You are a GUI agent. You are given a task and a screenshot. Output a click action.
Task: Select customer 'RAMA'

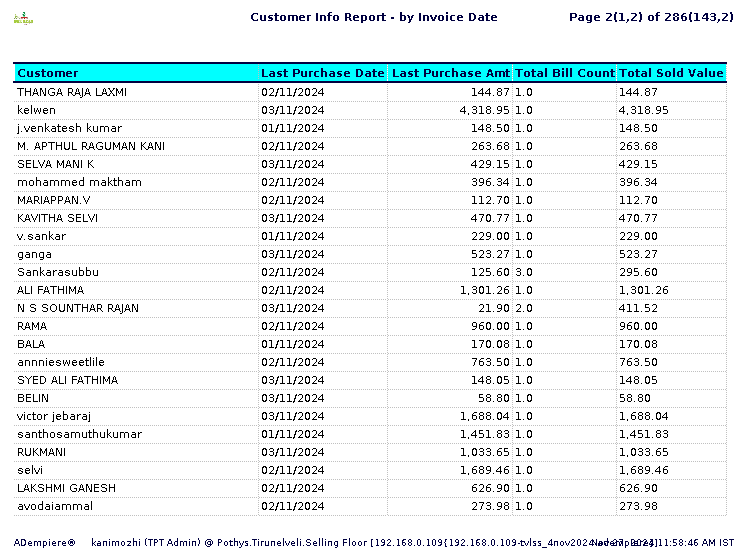(32, 326)
